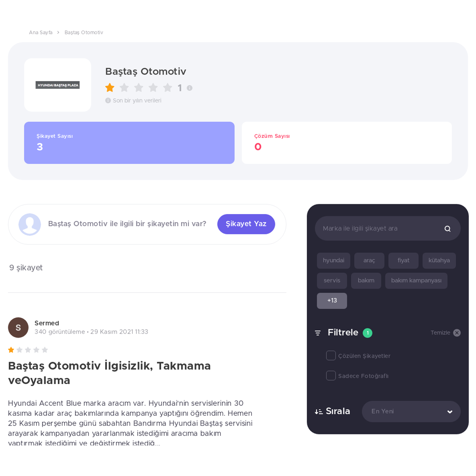The height and width of the screenshot is (476, 476).
Task: Click the filter lines icon near Filtrele
Action: coord(318,333)
